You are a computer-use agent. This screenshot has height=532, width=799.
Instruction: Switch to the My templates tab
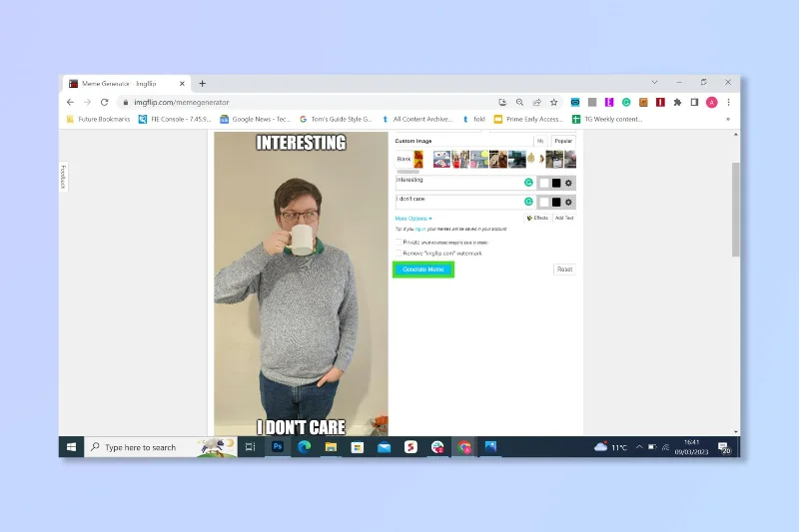point(540,141)
